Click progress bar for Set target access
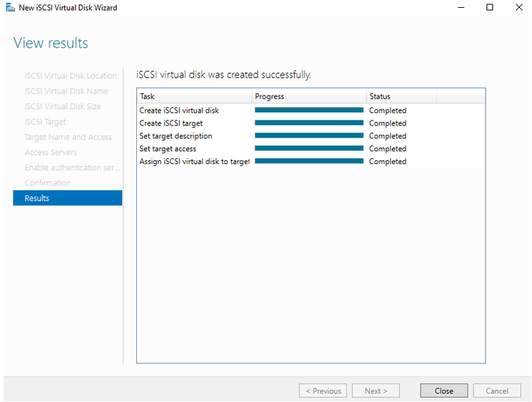Screen dimensions: 532x402 point(309,149)
